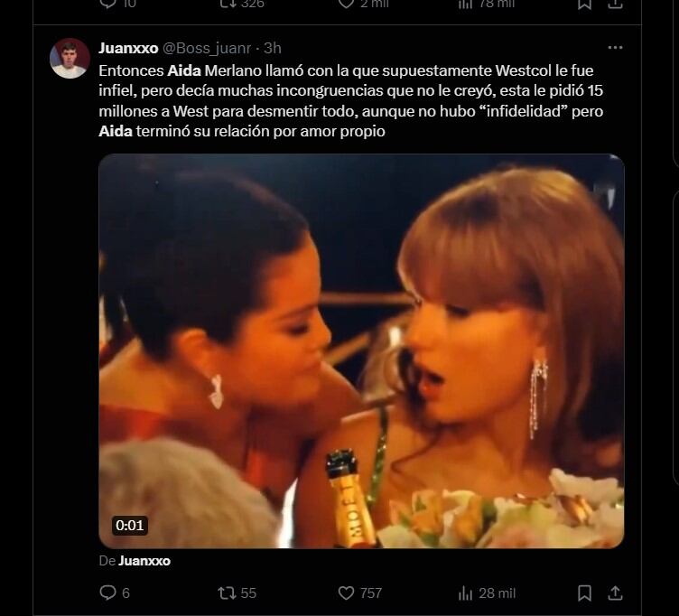View stats of tweet with 78 mil views
Screen dimensions: 679x616
pos(466,4)
